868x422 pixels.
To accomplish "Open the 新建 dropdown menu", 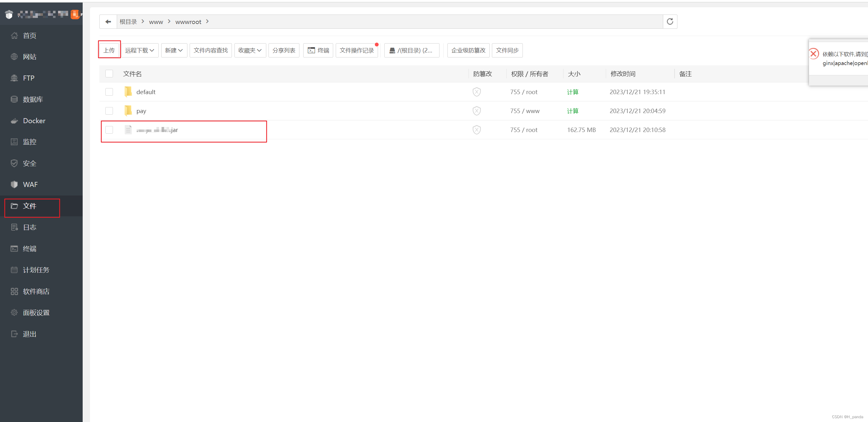I will point(174,50).
